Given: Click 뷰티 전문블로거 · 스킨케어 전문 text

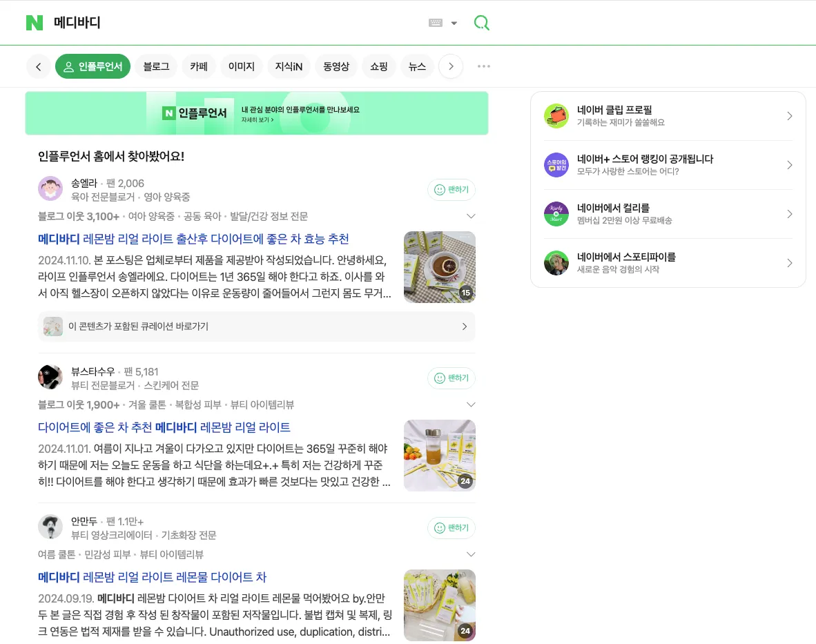Looking at the screenshot, I should (x=135, y=385).
